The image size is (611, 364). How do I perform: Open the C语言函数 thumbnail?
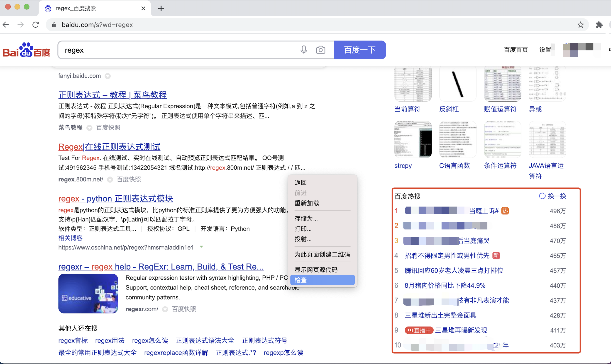click(x=458, y=139)
